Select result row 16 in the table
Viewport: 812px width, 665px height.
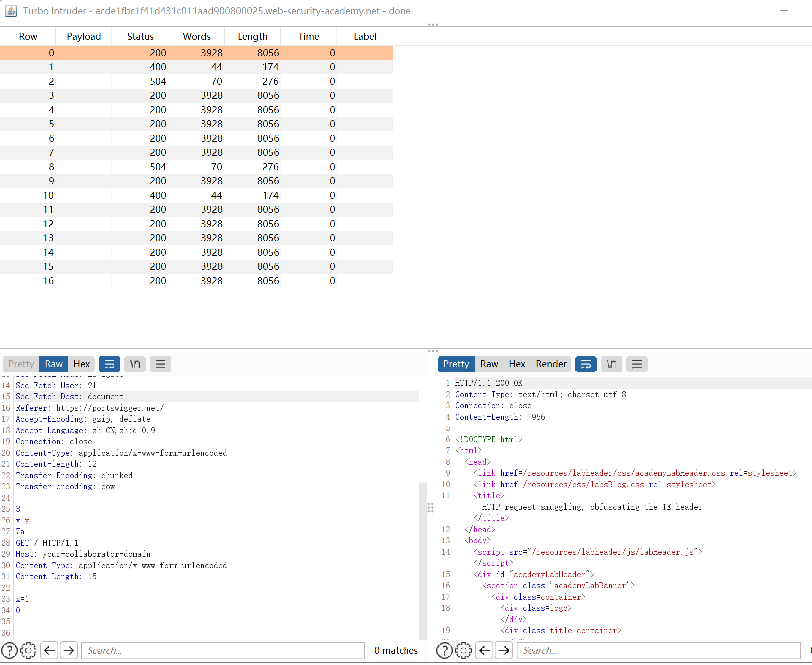coord(196,281)
